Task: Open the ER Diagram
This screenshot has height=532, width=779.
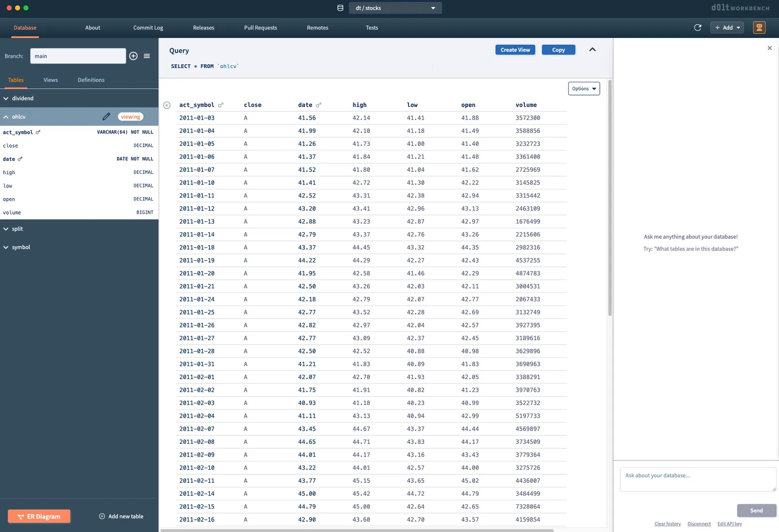Action: pyautogui.click(x=39, y=516)
